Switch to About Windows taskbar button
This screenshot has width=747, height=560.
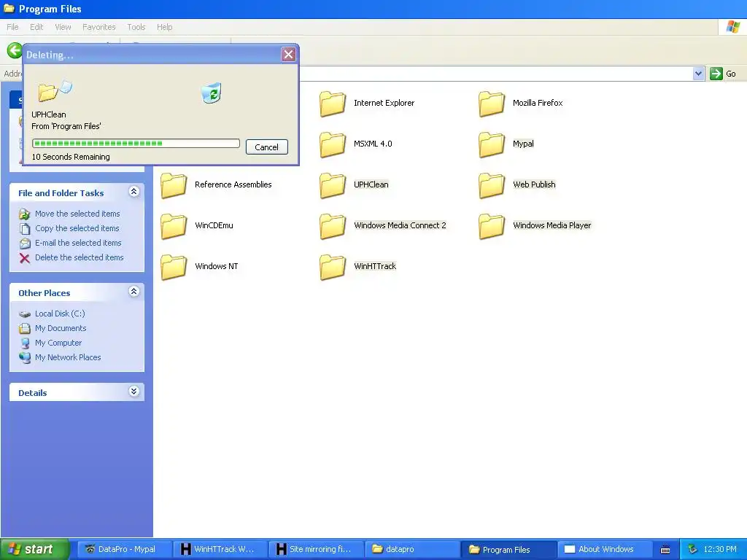click(604, 550)
